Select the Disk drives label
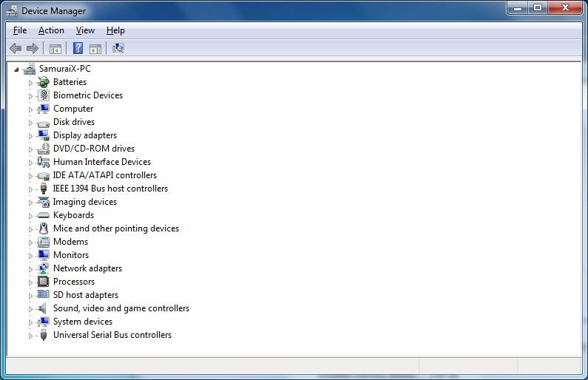Viewport: 588px width, 380px height. click(x=74, y=122)
